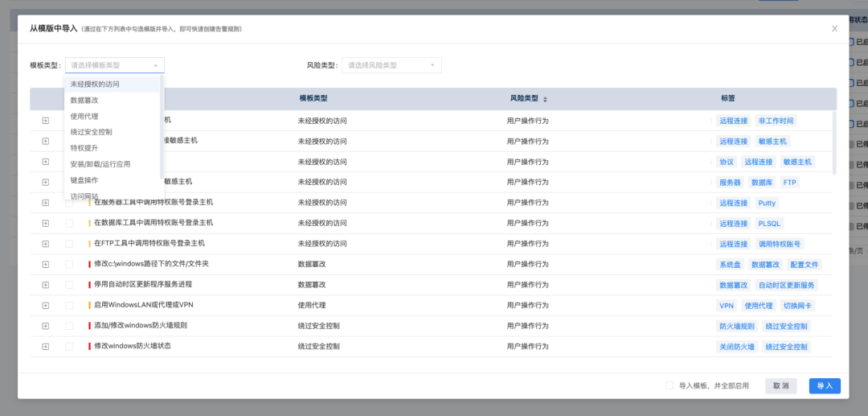This screenshot has width=868, height=416.
Task: Choose 数据篡改 from the template type list
Action: (x=84, y=101)
